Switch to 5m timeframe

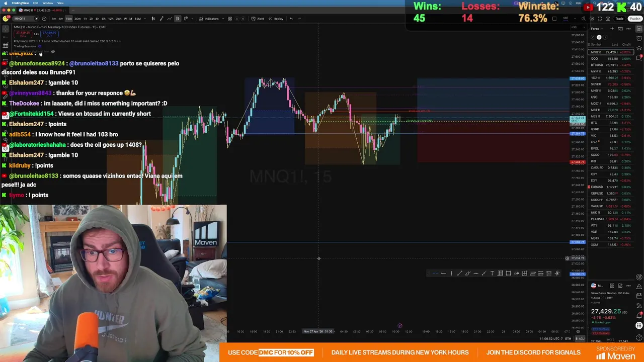click(61, 19)
